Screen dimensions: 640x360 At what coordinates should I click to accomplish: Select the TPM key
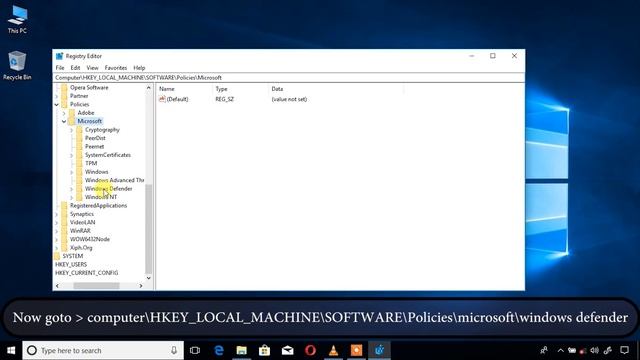click(x=91, y=163)
